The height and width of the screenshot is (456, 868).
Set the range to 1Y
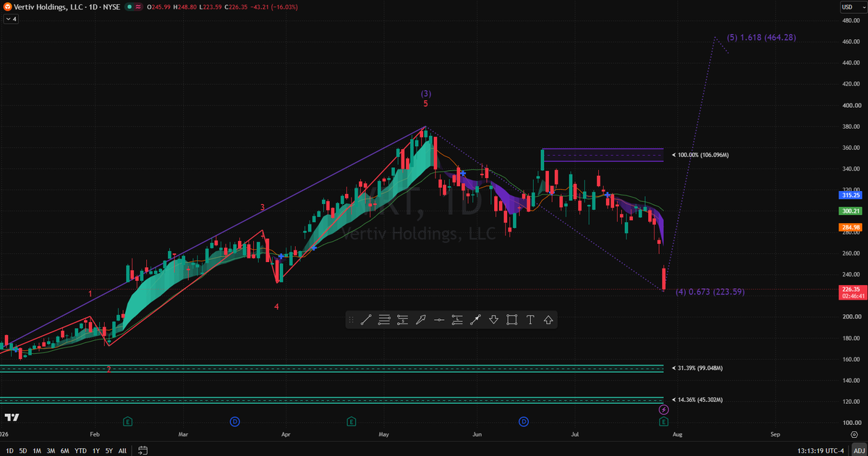(x=95, y=450)
